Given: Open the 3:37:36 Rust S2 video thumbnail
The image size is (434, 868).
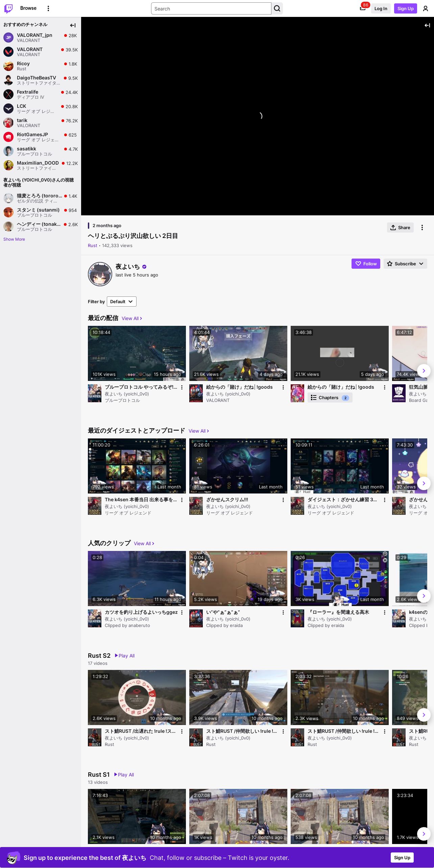Looking at the screenshot, I should (238, 697).
